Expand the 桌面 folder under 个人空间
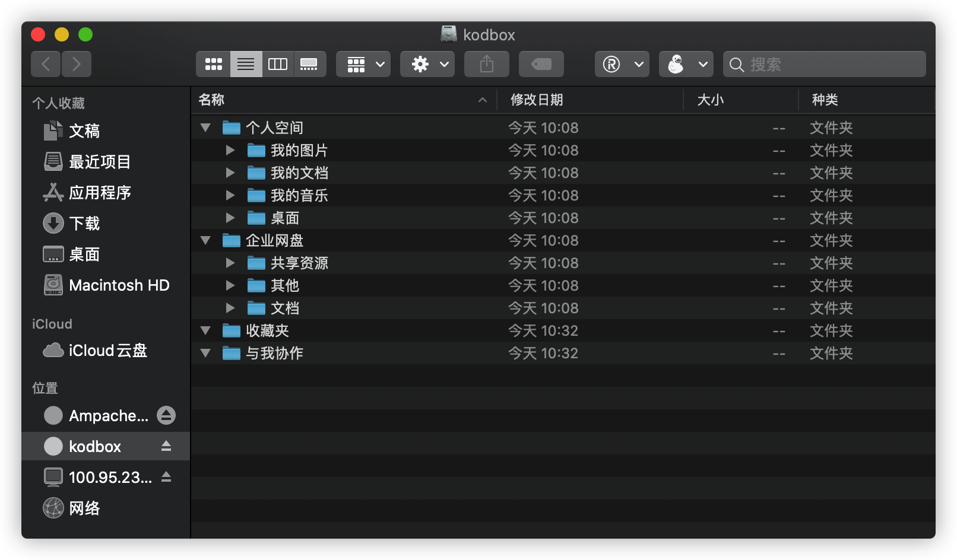957x560 pixels. pyautogui.click(x=230, y=218)
